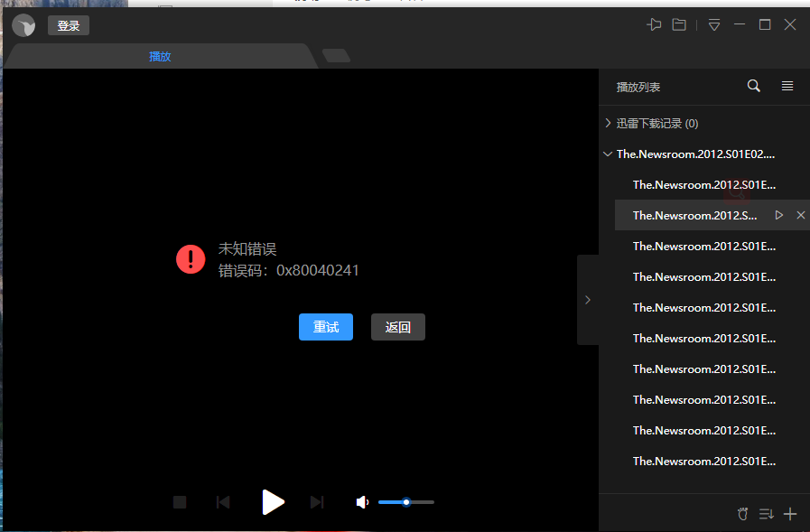Clear playback footprints with footprint icon
The height and width of the screenshot is (532, 810).
coord(742,513)
